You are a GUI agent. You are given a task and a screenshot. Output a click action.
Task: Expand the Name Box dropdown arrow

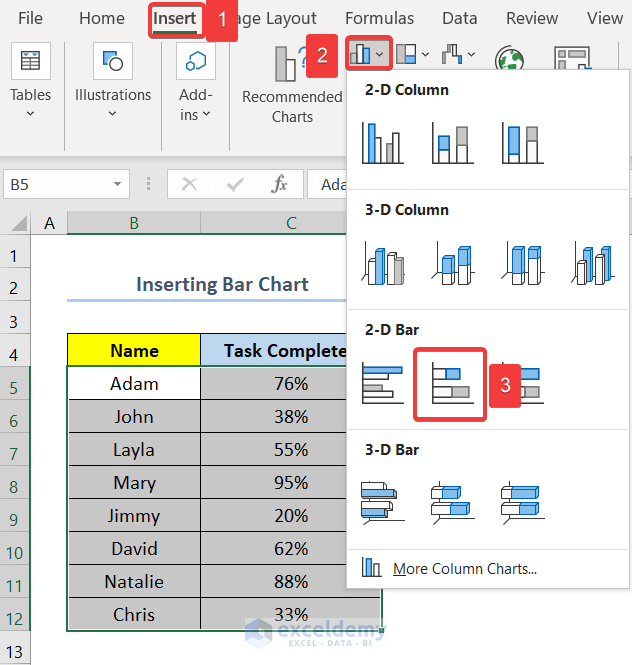click(x=117, y=184)
